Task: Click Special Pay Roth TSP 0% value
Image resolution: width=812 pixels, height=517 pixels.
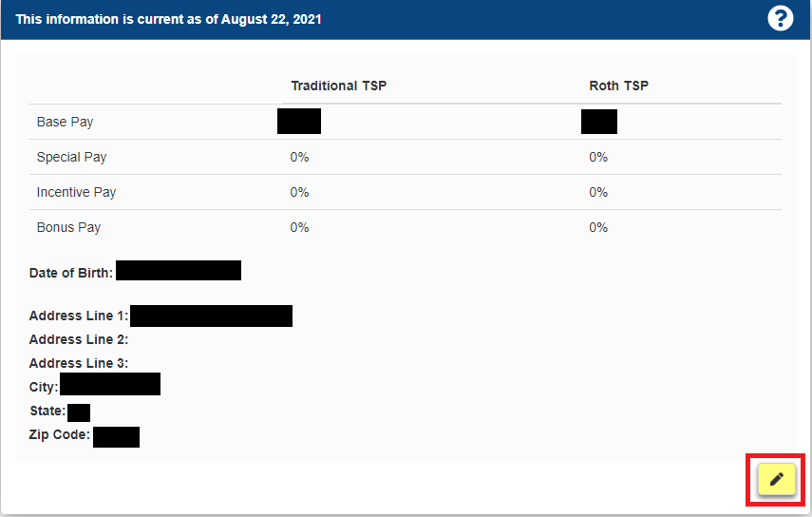Action: 598,157
